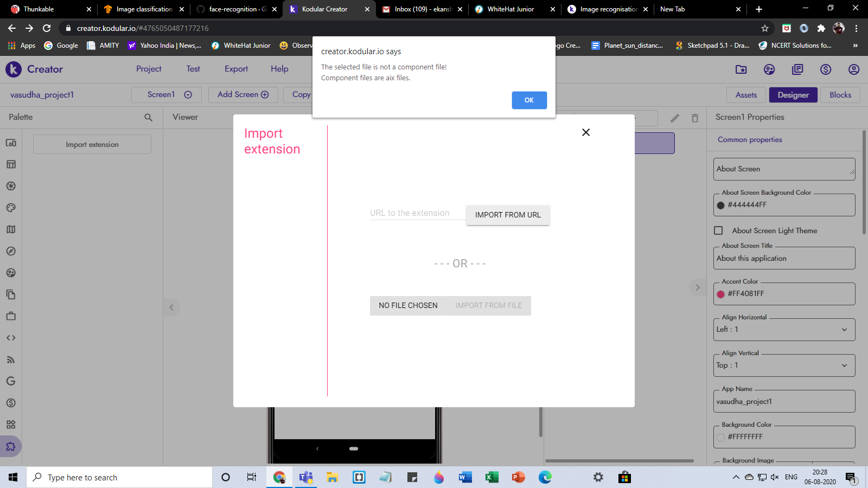Image resolution: width=868 pixels, height=488 pixels.
Task: Close the Import extension dialog with X
Action: [586, 132]
